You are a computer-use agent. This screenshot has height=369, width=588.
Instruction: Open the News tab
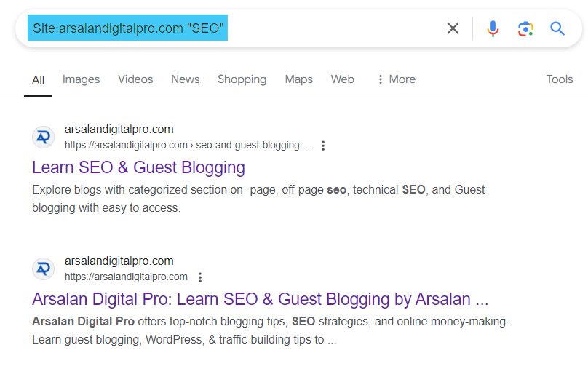186,79
